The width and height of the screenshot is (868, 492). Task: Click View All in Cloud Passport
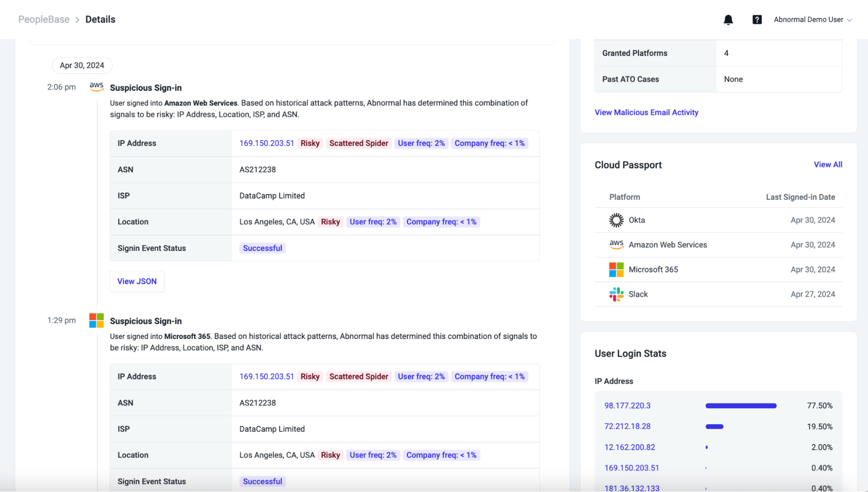tap(828, 165)
